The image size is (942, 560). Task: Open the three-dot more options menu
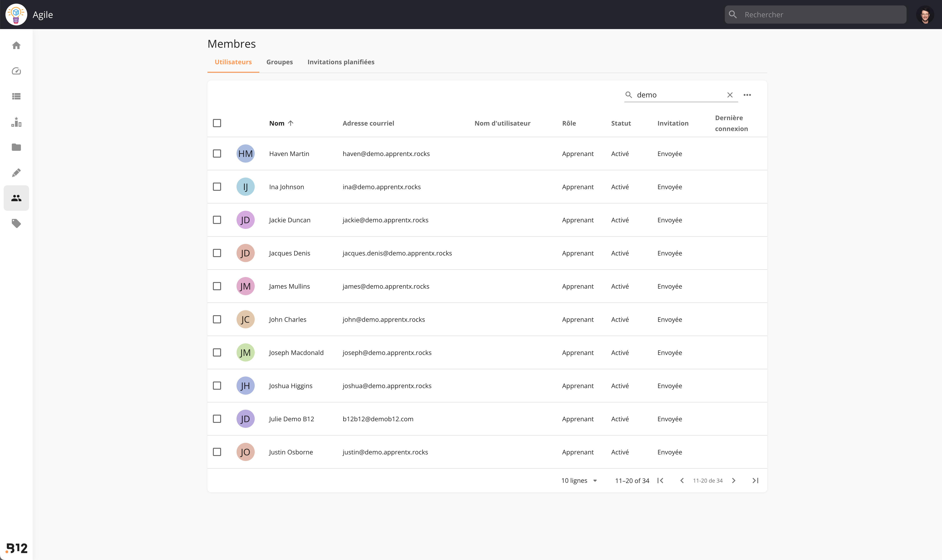747,95
